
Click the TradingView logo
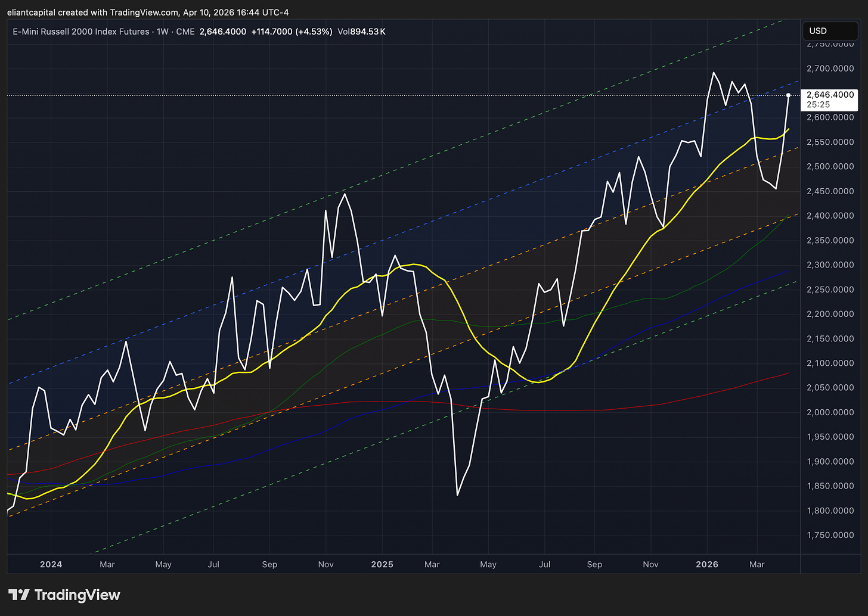(x=64, y=595)
